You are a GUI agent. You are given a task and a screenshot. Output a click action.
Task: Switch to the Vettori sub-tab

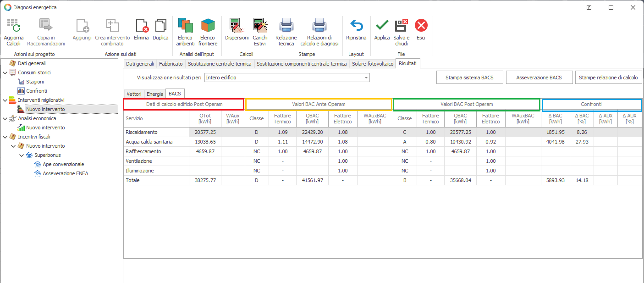pos(134,94)
